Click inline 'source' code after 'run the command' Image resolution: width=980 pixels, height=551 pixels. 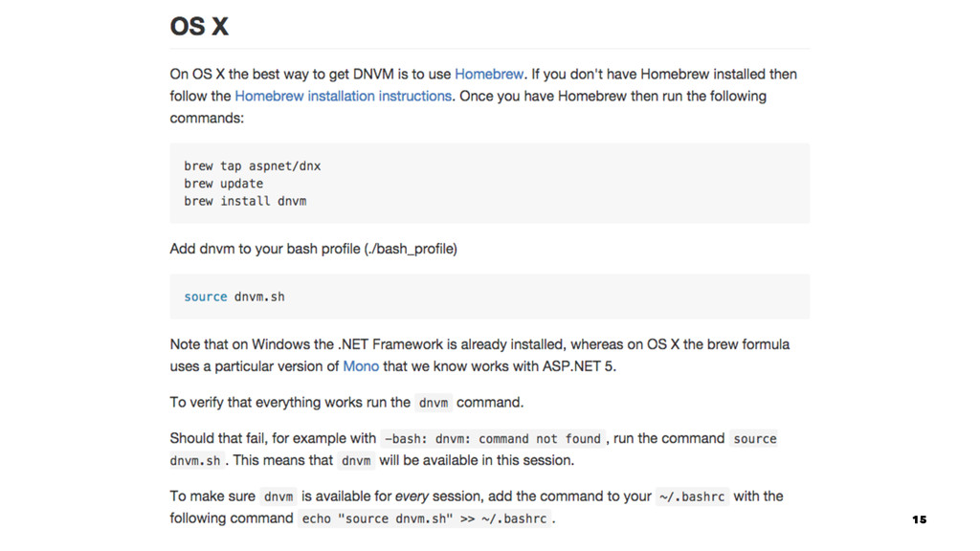point(754,438)
